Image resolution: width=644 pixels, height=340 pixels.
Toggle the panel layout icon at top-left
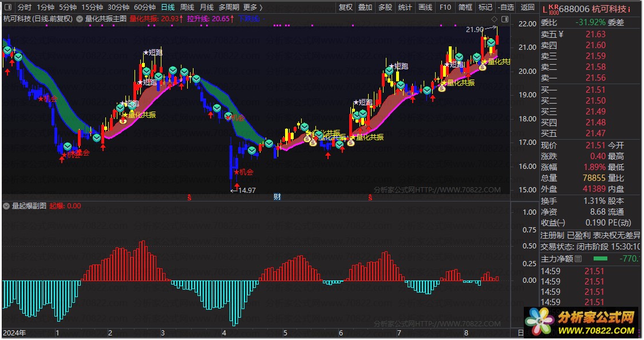tap(8, 7)
